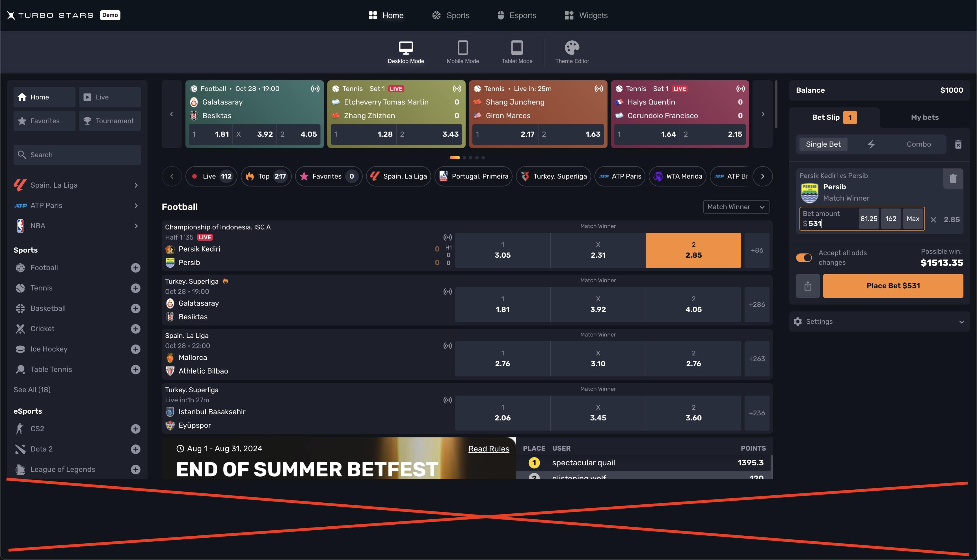This screenshot has height=560, width=977.
Task: Expand NBA sidebar entry
Action: coord(77,226)
